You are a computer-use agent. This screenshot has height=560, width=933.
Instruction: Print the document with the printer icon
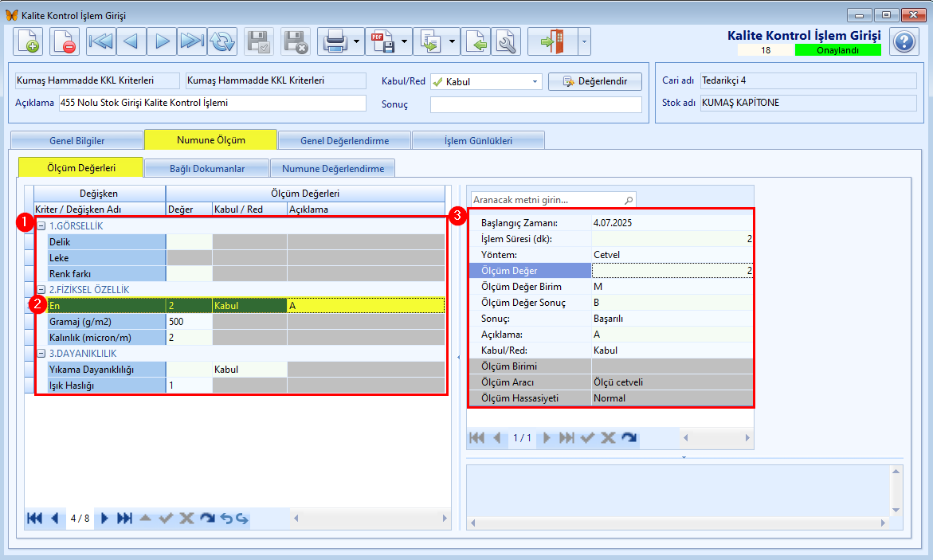pos(335,41)
